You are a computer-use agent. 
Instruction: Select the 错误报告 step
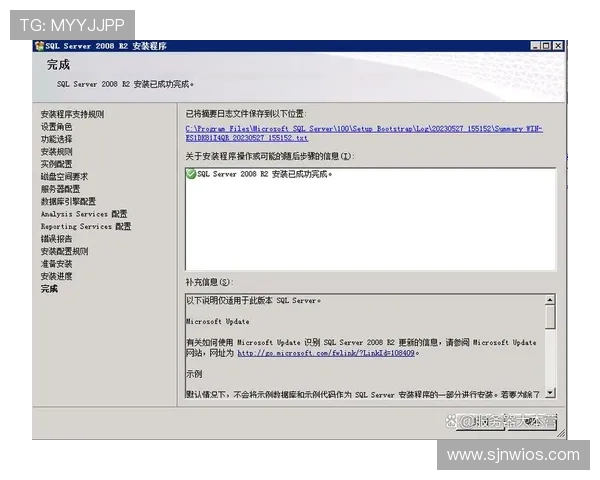pyautogui.click(x=56, y=239)
